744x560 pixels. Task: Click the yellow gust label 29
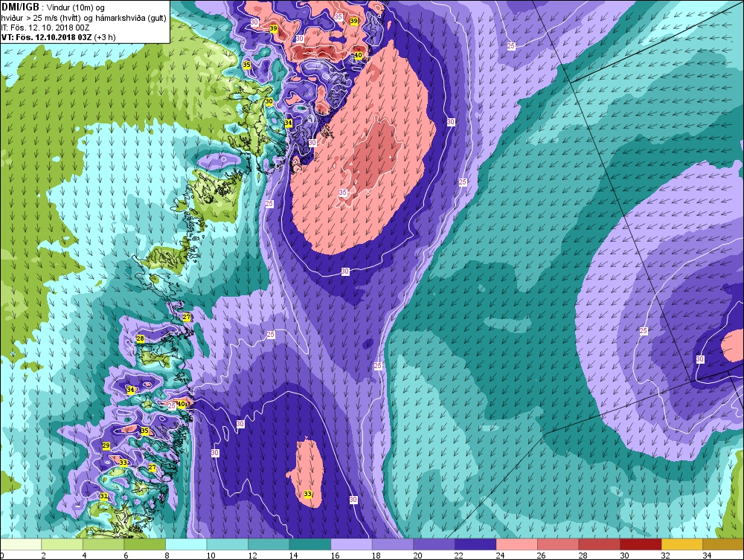(106, 445)
